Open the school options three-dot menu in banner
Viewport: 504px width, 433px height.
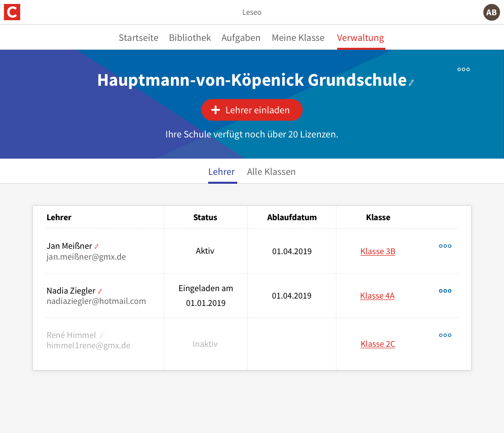[x=463, y=69]
